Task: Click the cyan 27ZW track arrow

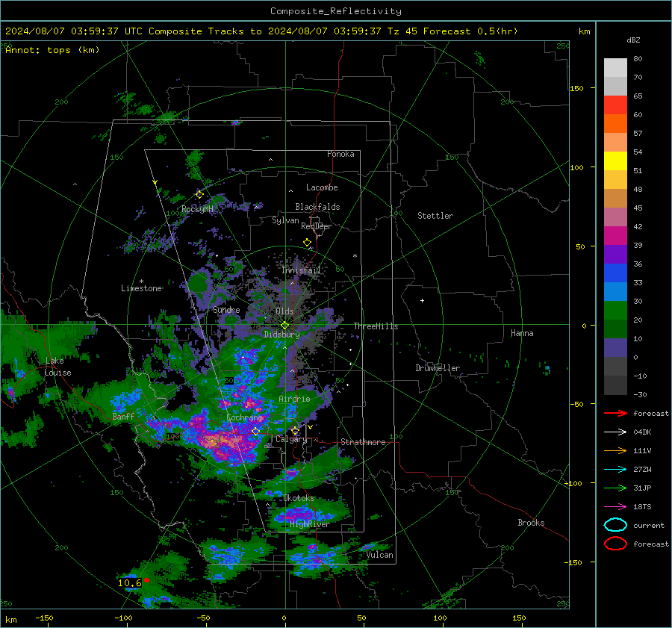Action: pyautogui.click(x=615, y=470)
